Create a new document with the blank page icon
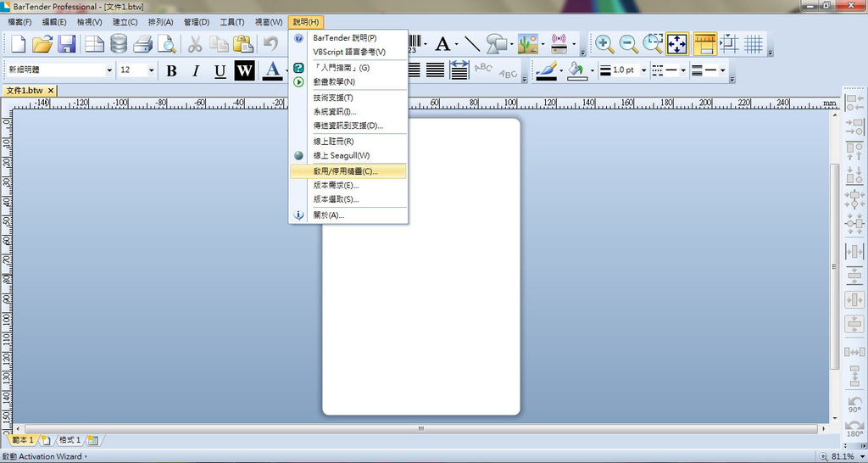This screenshot has width=868, height=463. (19, 44)
